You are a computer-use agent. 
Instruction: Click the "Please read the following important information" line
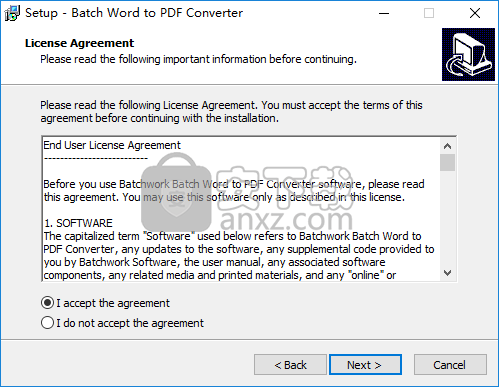pos(198,59)
